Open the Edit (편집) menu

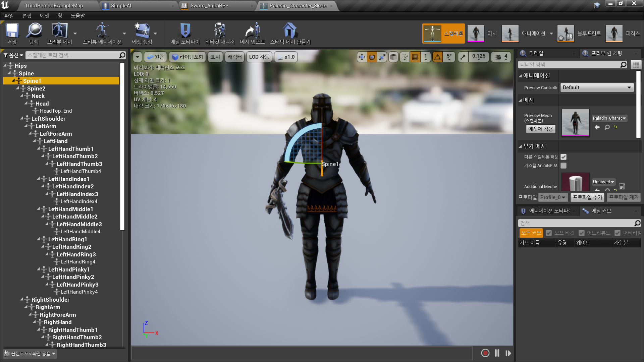[26, 16]
